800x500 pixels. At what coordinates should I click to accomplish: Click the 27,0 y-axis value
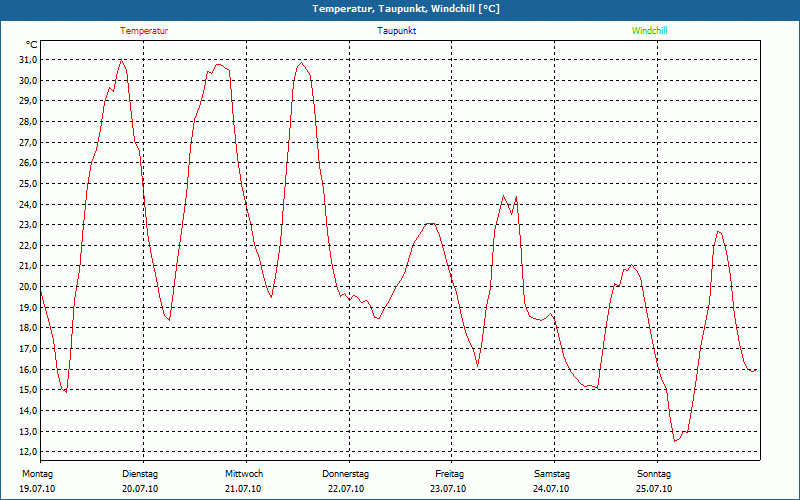coord(28,142)
